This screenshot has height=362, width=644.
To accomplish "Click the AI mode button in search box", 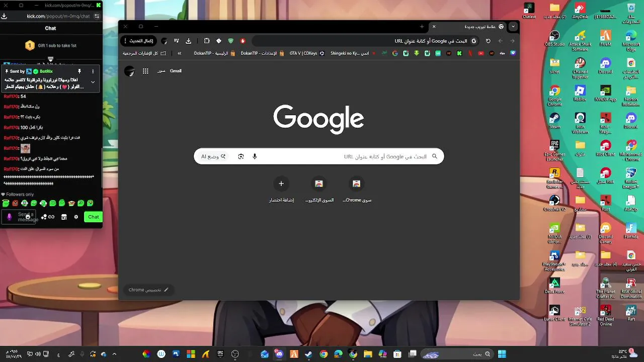I will (213, 156).
